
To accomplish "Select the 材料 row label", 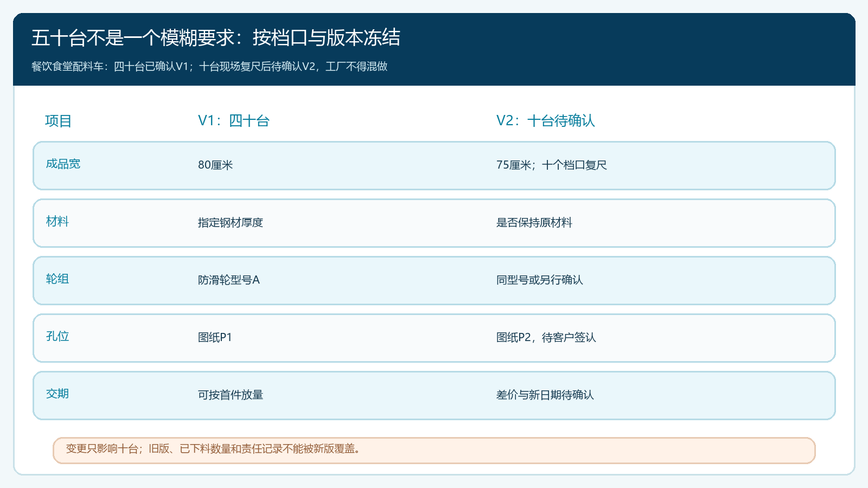I will click(x=58, y=221).
